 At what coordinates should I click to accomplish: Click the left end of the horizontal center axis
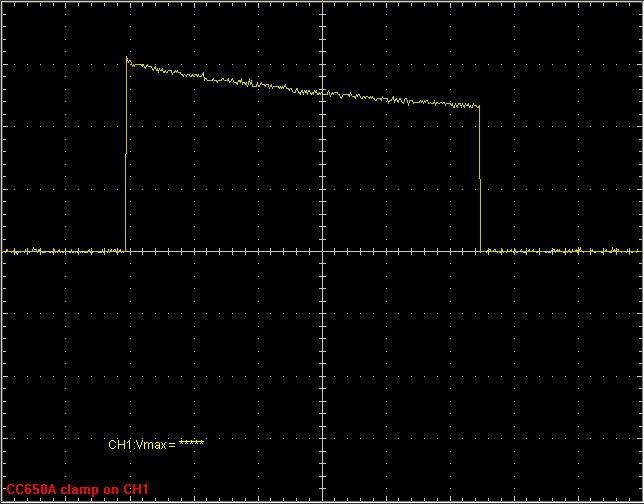4,251
